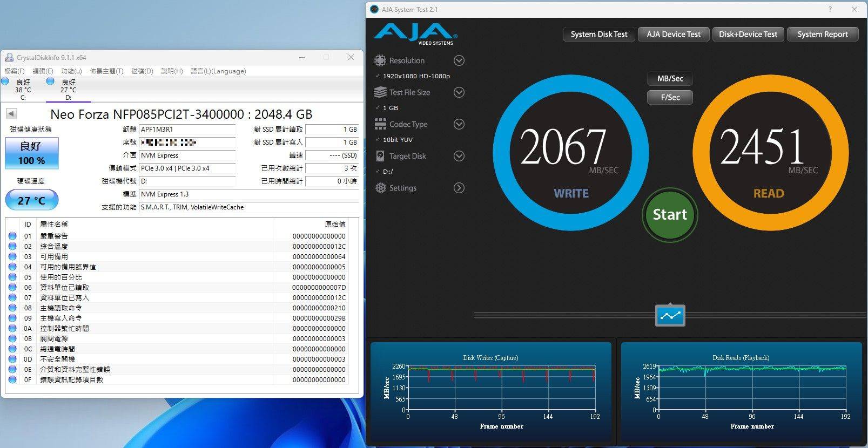868x448 pixels.
Task: Select the D: drive tab with 27 °C
Action: coord(68,89)
